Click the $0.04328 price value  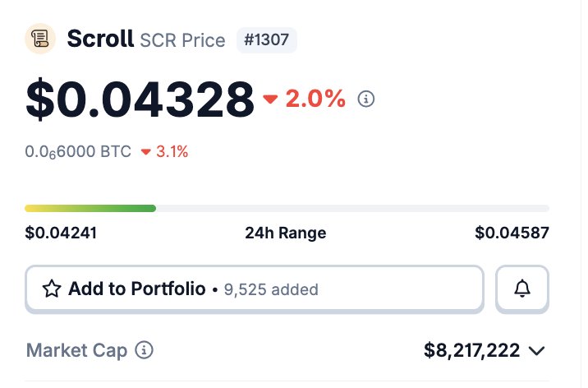pyautogui.click(x=140, y=99)
